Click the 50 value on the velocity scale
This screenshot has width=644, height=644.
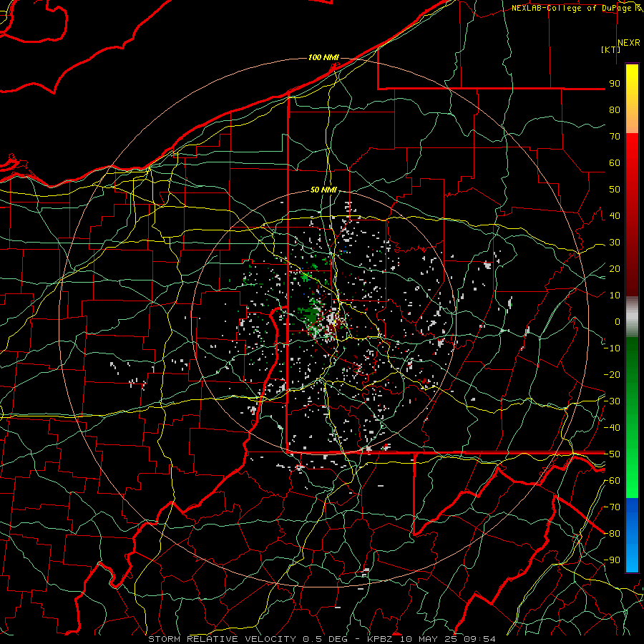(x=615, y=190)
